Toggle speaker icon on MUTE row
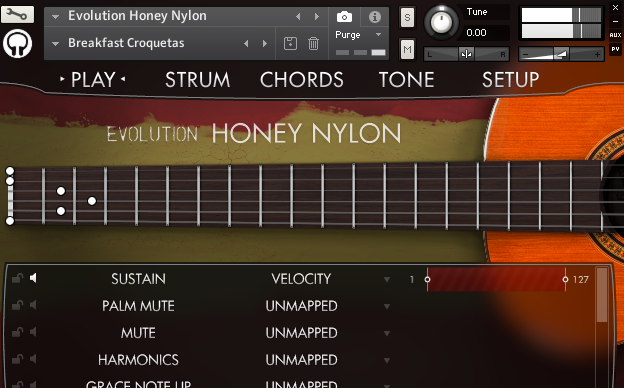Screen dimensions: 624x388 (33, 332)
